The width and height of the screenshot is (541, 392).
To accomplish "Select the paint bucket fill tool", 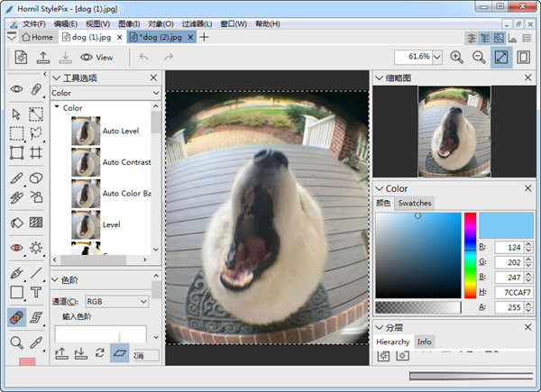I will (16, 223).
